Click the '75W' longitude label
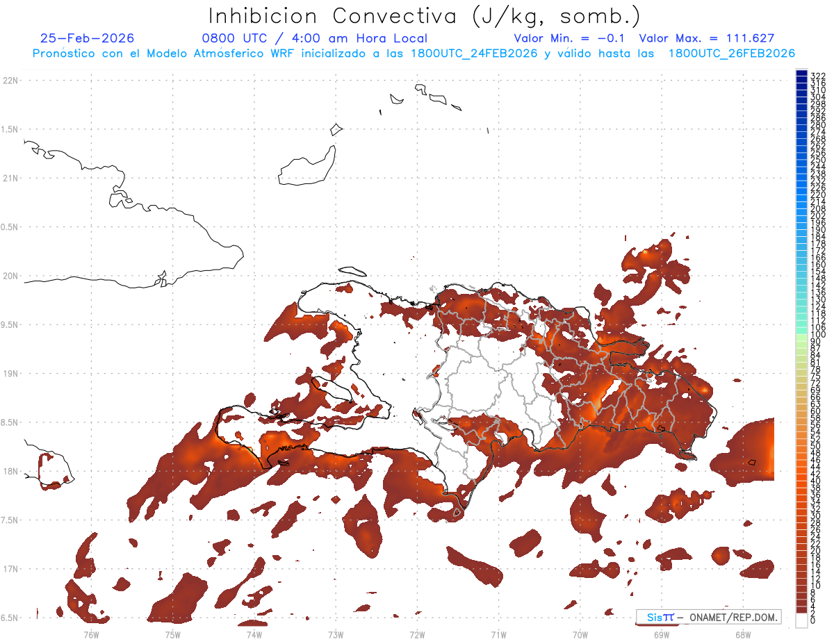 [x=172, y=634]
